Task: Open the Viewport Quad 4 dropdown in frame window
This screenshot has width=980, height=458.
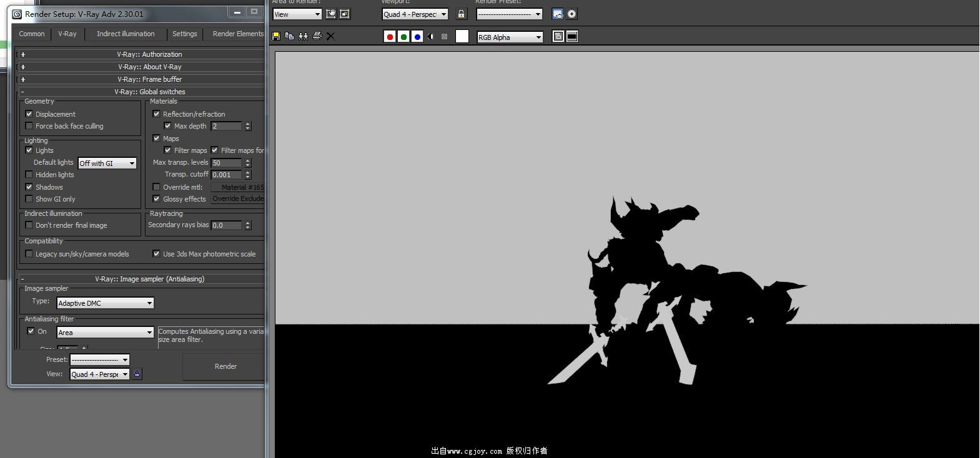Action: point(415,14)
